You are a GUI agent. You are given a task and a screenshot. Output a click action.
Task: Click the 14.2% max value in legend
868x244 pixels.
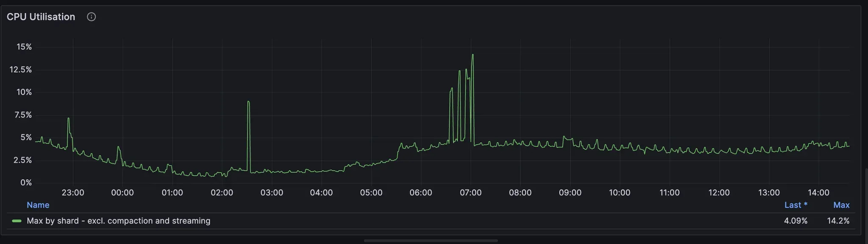[x=838, y=221]
